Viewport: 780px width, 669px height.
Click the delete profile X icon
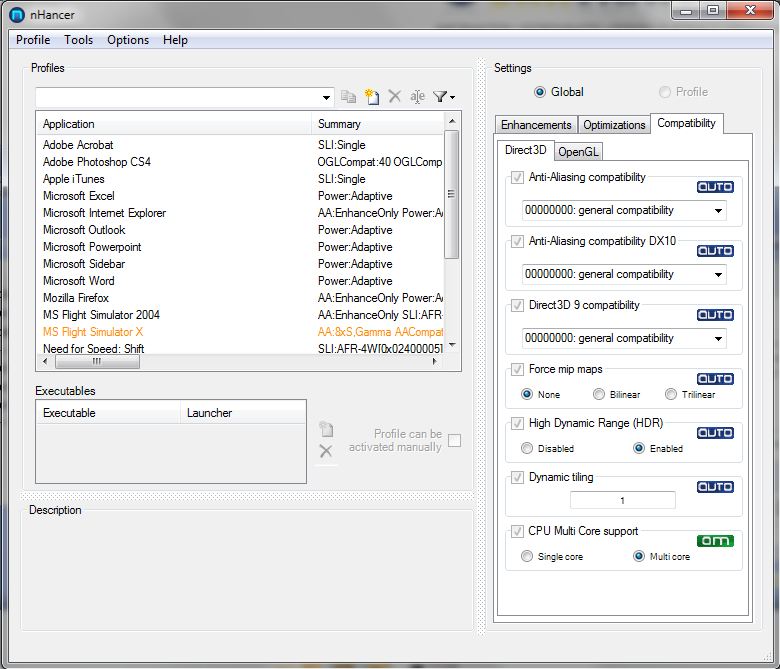point(395,97)
